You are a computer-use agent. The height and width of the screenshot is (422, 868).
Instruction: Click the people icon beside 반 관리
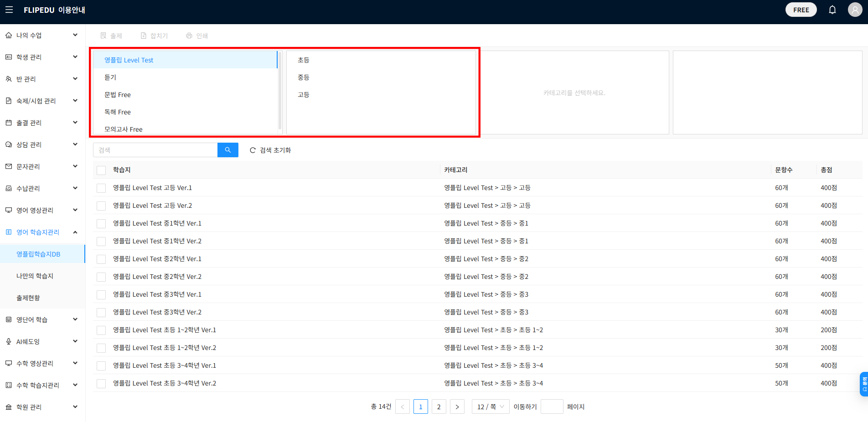(9, 79)
